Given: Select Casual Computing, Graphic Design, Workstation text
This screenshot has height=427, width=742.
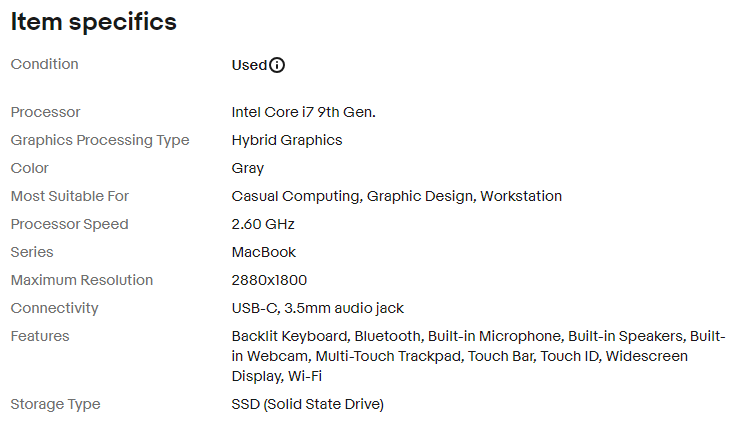Looking at the screenshot, I should [397, 196].
